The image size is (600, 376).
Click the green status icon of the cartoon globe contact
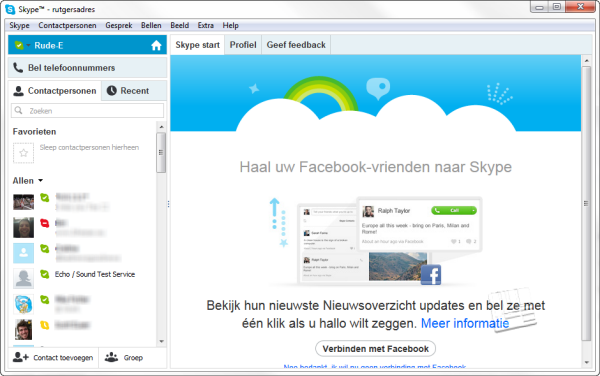(45, 300)
